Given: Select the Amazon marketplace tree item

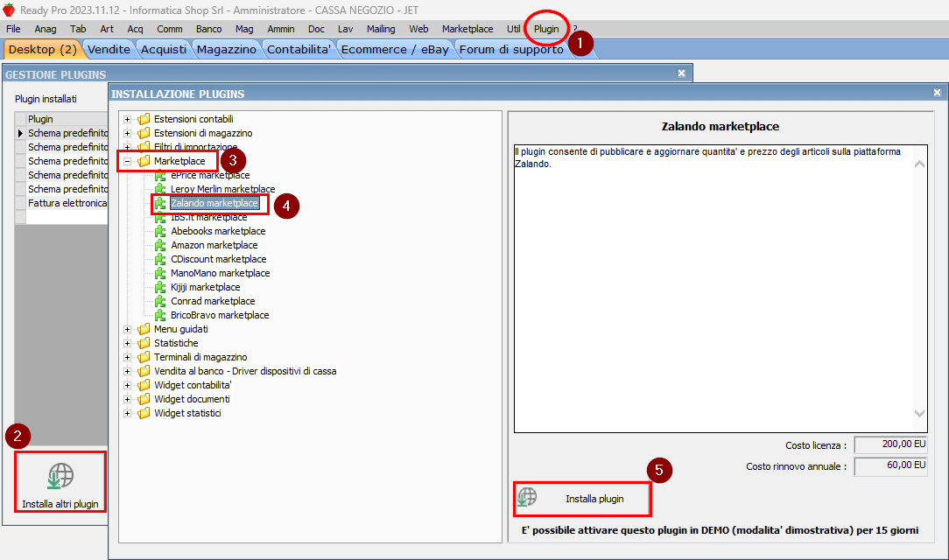Looking at the screenshot, I should point(214,245).
